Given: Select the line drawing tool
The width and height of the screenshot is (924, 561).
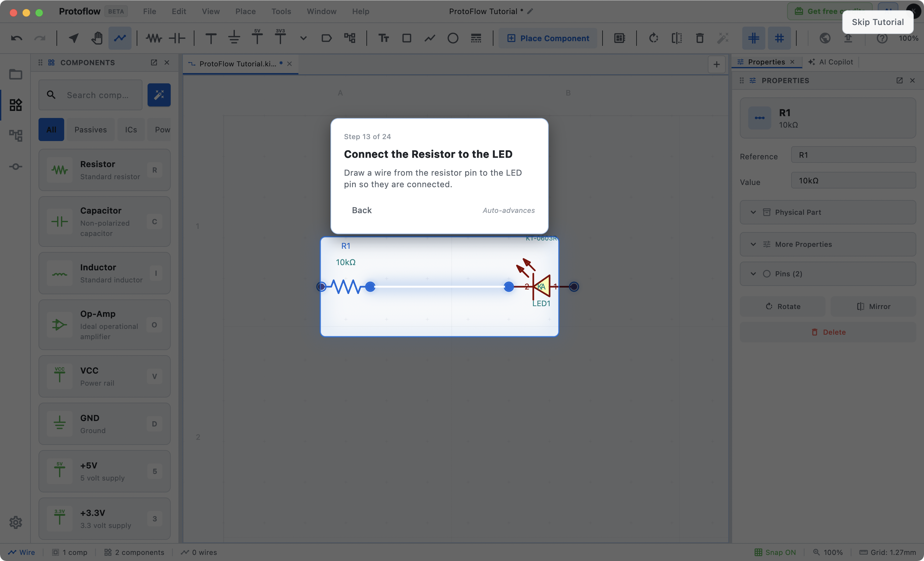Looking at the screenshot, I should (x=430, y=38).
